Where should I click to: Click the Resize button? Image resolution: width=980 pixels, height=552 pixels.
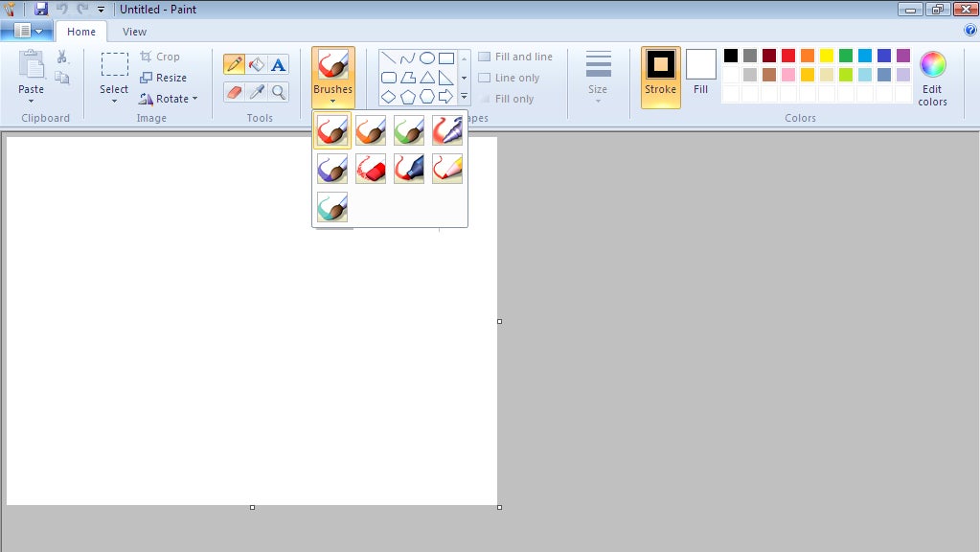click(x=164, y=78)
